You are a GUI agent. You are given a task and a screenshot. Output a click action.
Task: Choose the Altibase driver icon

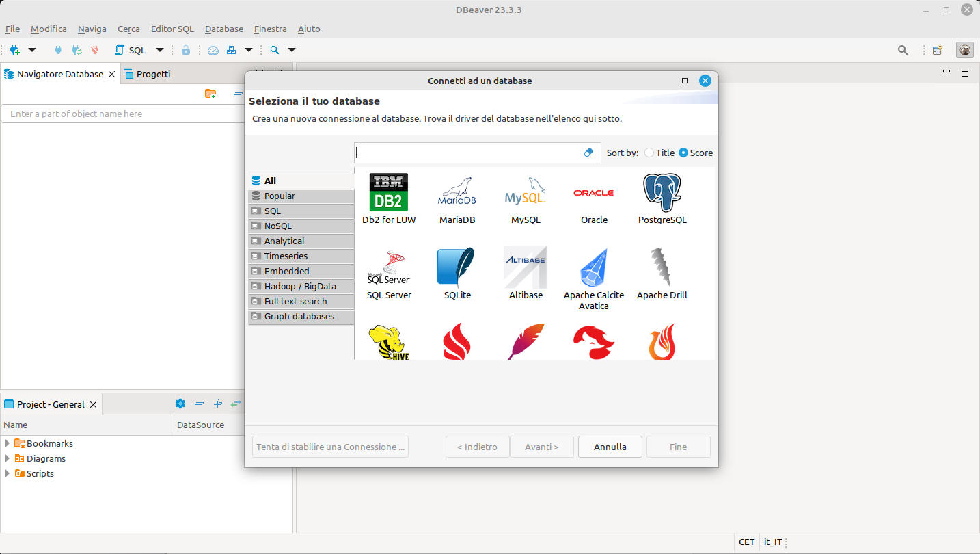(x=526, y=267)
